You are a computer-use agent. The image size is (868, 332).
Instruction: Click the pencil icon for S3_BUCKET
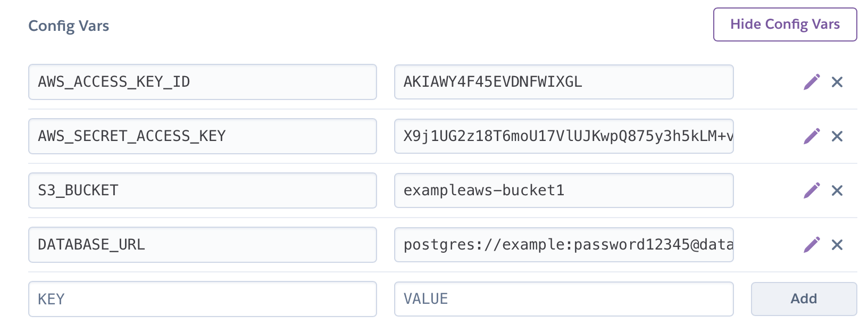tap(812, 190)
